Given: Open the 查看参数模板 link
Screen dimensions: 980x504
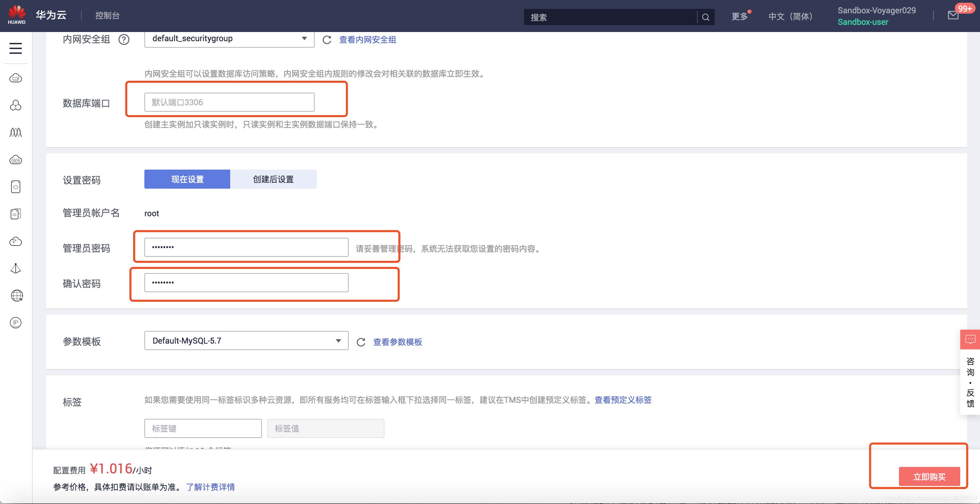Looking at the screenshot, I should click(398, 342).
